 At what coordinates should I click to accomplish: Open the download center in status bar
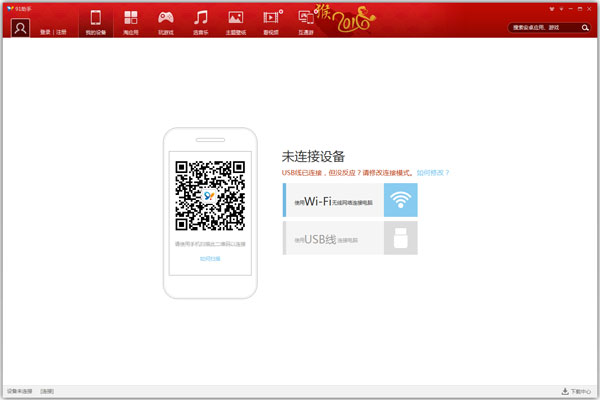pos(576,391)
